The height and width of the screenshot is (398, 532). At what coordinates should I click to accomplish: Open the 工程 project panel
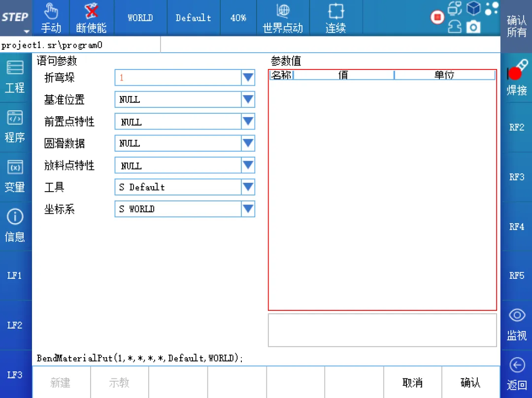coord(15,77)
